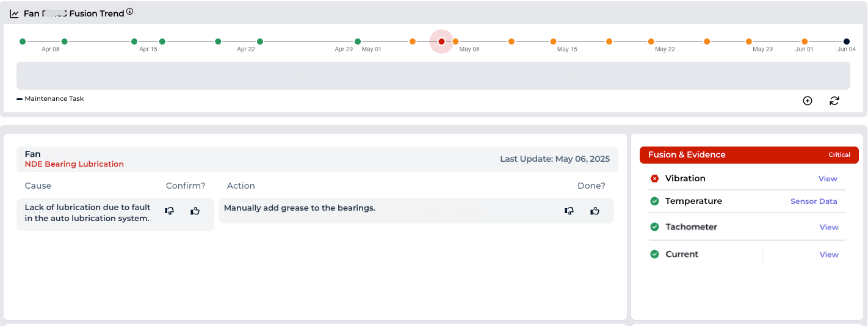Open View link for Vibration
The width and height of the screenshot is (868, 326).
[x=828, y=179]
